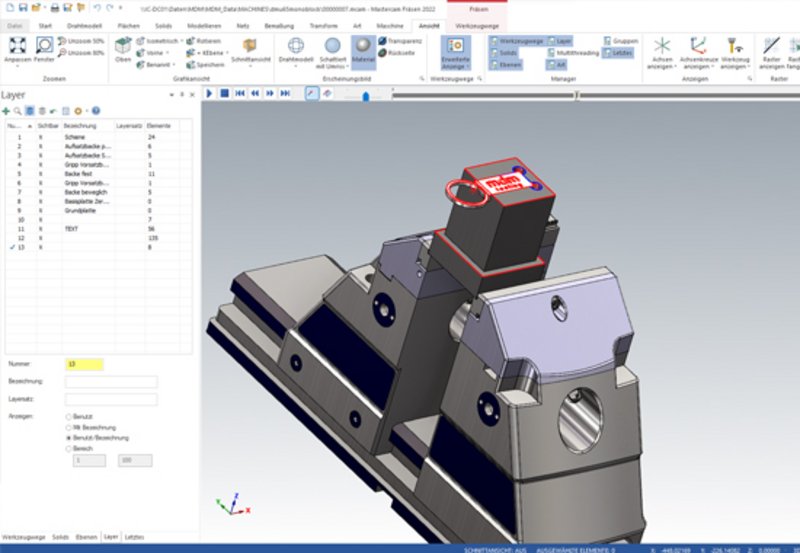Toggle visibility of the Schiene layer
The height and width of the screenshot is (553, 800).
[41, 137]
